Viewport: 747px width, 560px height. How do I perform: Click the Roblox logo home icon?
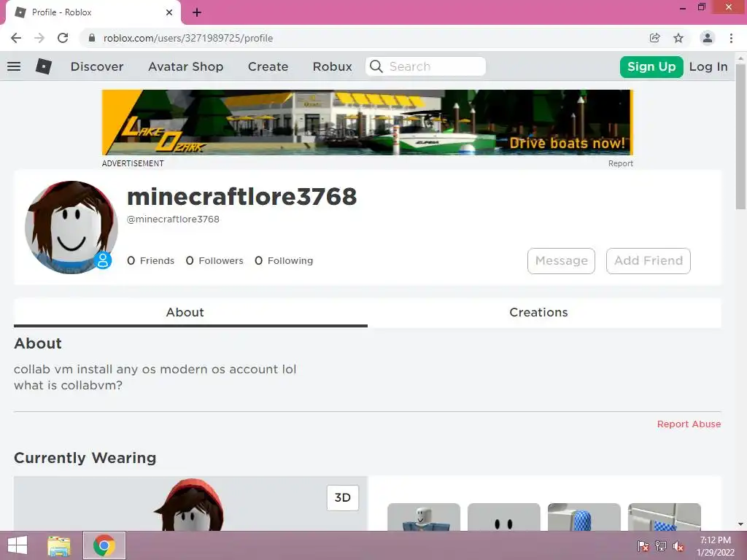pos(43,66)
